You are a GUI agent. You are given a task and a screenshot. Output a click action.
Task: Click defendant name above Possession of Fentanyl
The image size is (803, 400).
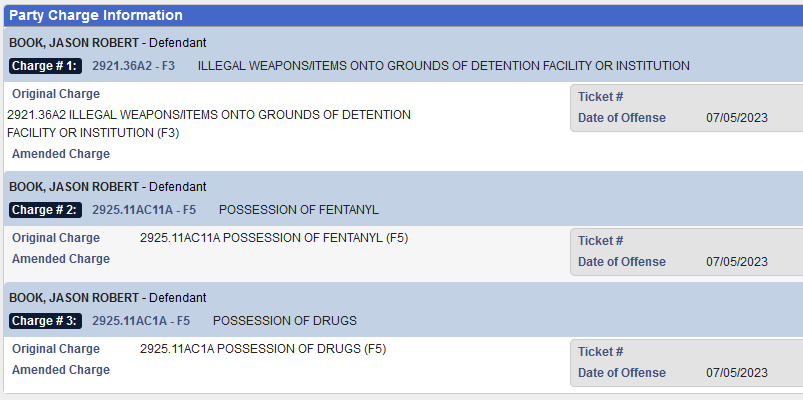pyautogui.click(x=74, y=187)
